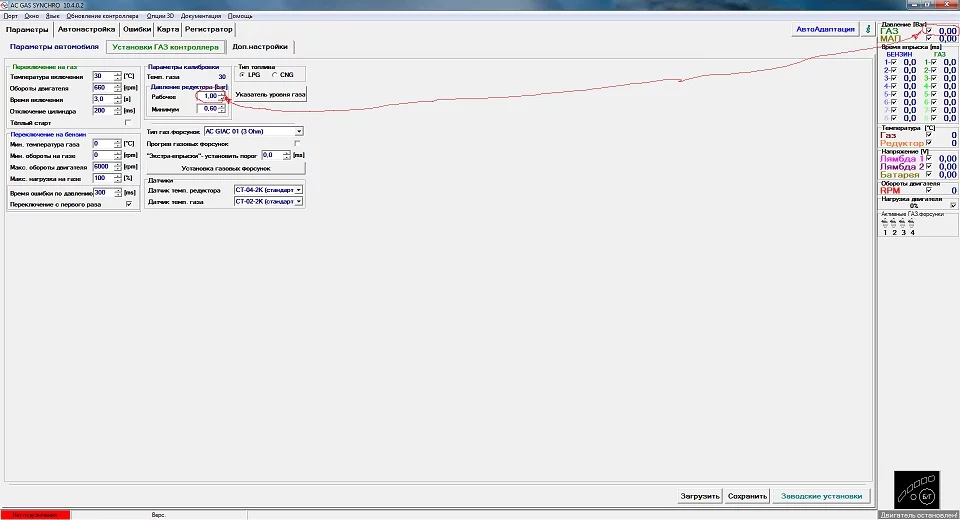
Task: Click the Двигатель остановлен status label
Action: coord(918,515)
